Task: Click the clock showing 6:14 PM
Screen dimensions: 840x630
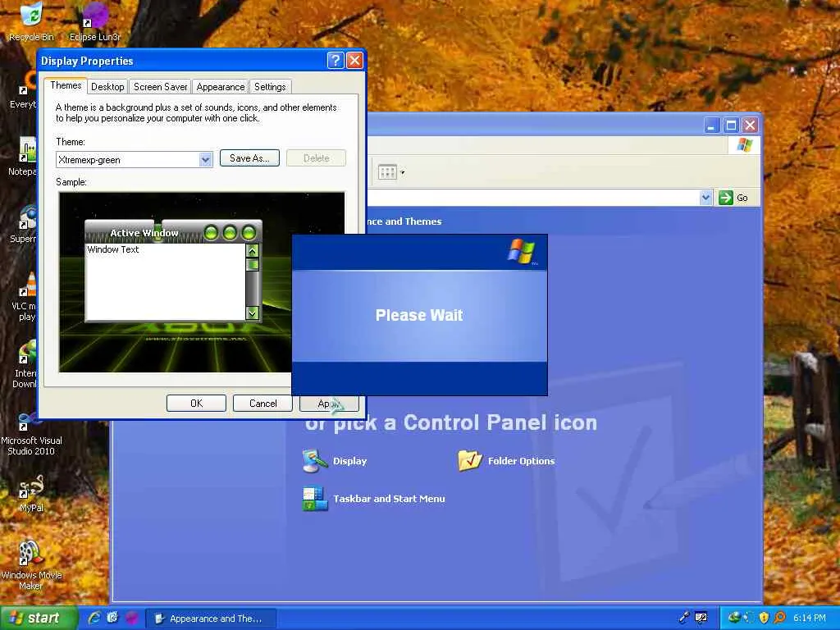Action: pyautogui.click(x=809, y=619)
